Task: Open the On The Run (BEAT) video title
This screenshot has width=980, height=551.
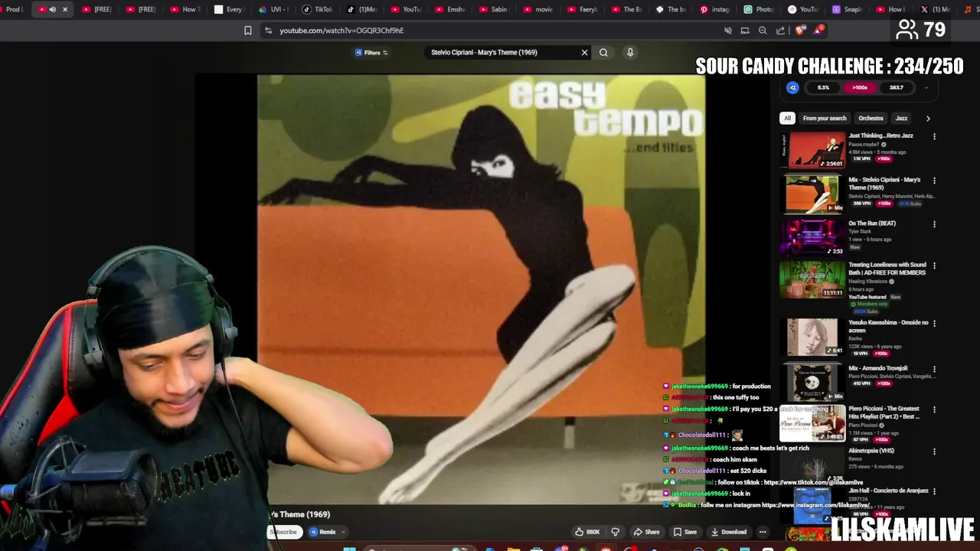Action: 872,223
